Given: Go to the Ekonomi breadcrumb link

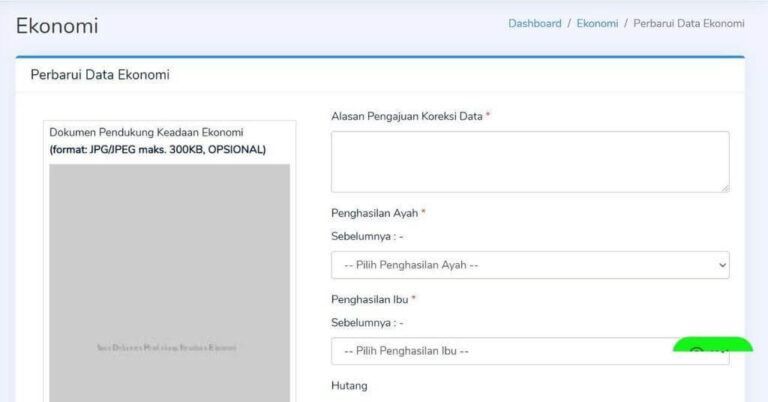Looking at the screenshot, I should pyautogui.click(x=597, y=23).
